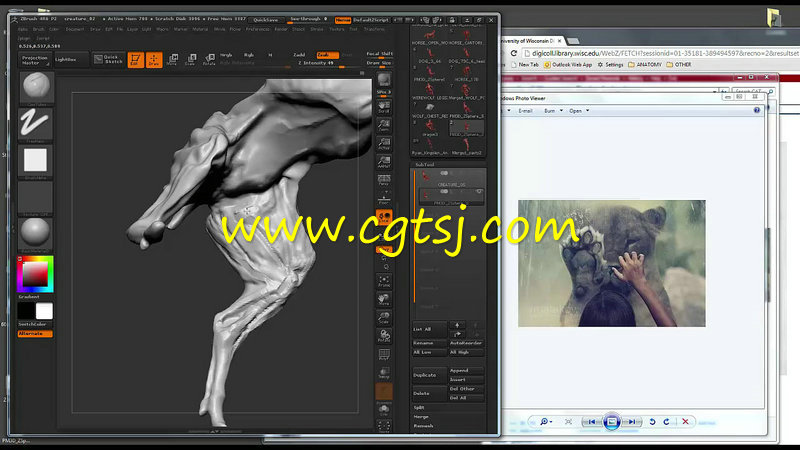Select the Rotate transform icon on top shelf
Viewport: 800px width, 450px height.
point(209,60)
